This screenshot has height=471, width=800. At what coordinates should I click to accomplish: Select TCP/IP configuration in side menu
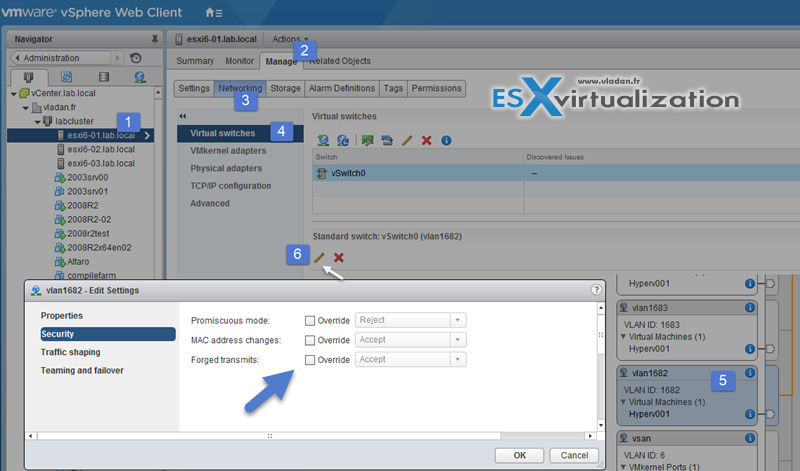[231, 186]
